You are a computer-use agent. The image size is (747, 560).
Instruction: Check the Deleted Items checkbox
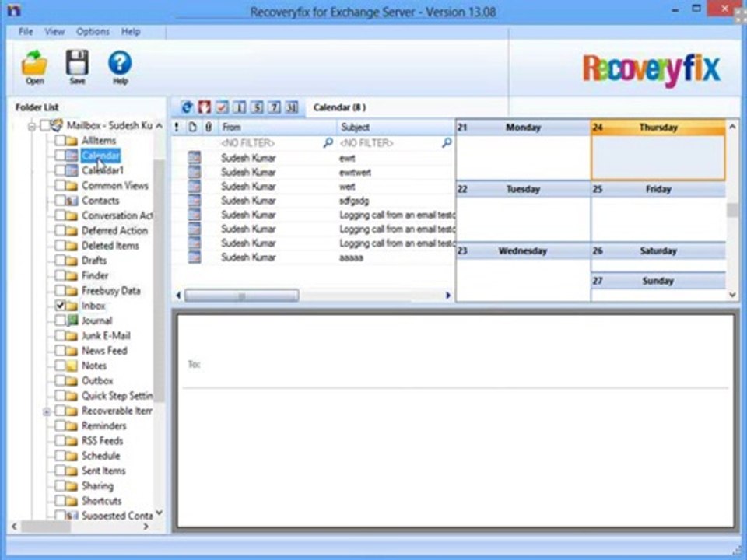point(60,246)
